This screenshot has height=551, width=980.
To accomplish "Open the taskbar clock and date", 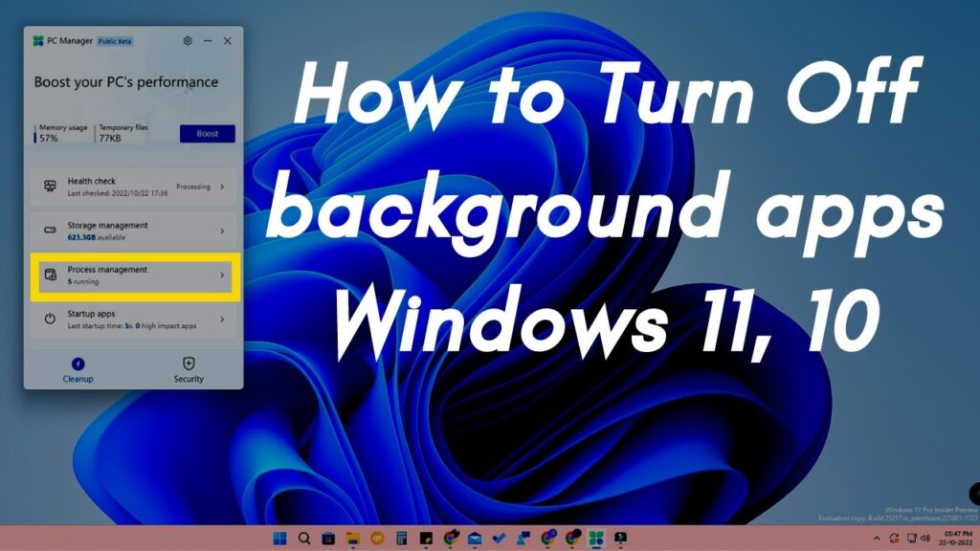I will point(957,539).
